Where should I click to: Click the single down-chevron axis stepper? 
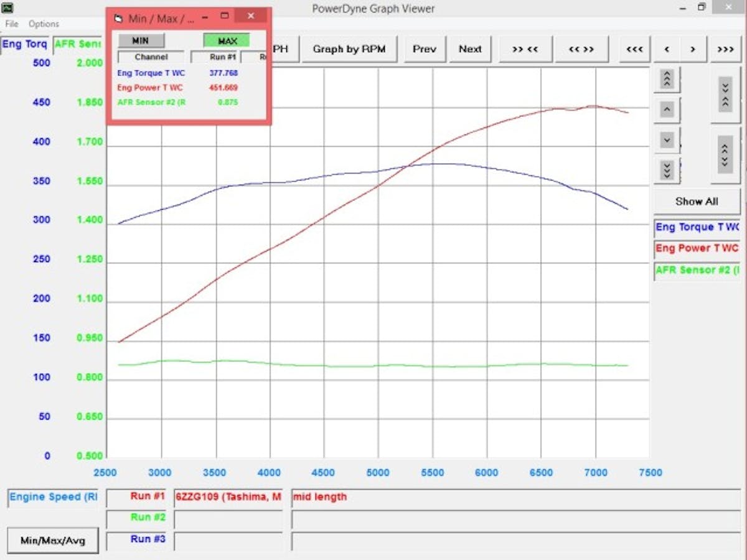click(x=667, y=140)
